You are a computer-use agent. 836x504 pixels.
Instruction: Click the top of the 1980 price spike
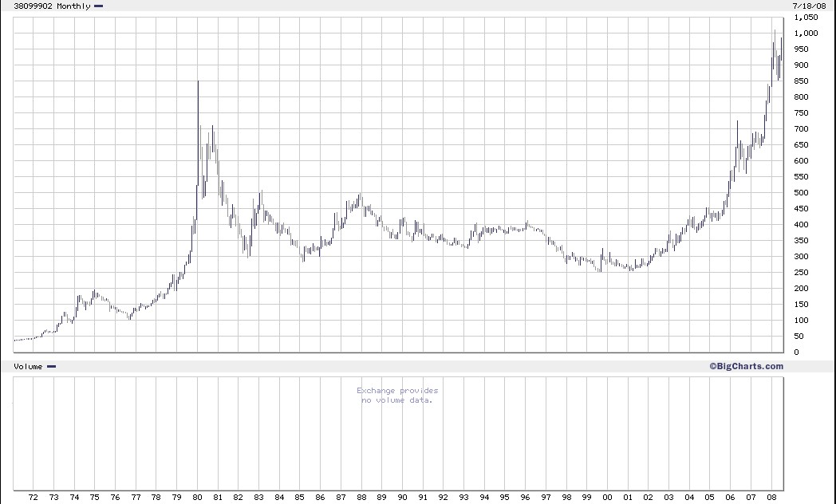(x=198, y=81)
